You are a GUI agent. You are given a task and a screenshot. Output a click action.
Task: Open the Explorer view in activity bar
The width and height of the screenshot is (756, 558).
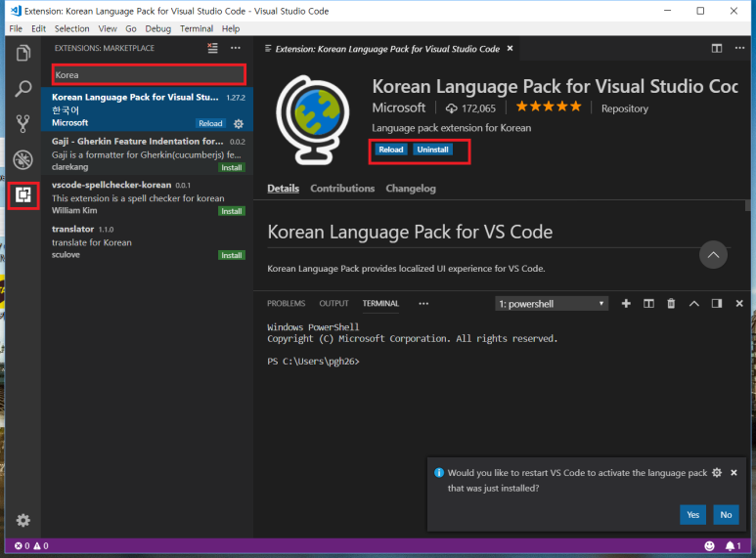click(x=23, y=53)
